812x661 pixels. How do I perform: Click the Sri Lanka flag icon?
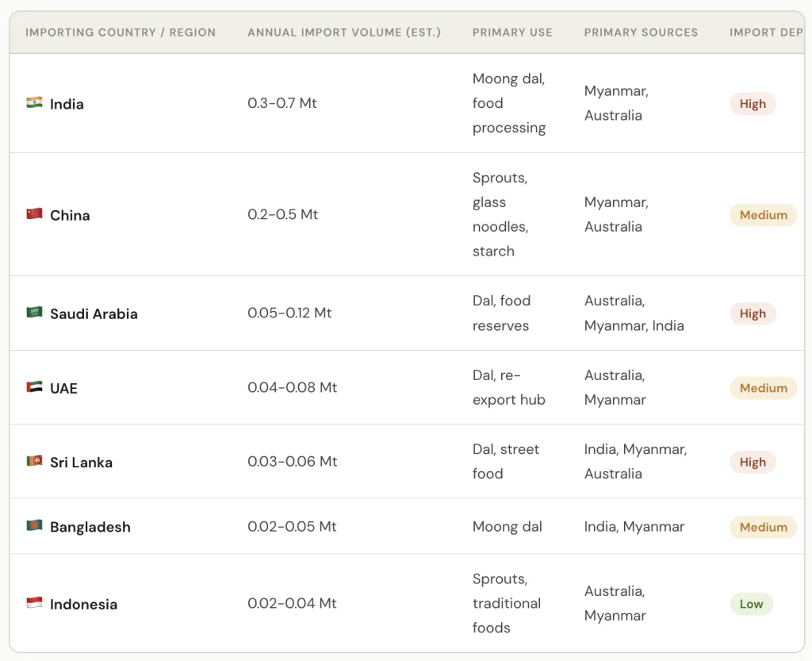click(x=34, y=460)
